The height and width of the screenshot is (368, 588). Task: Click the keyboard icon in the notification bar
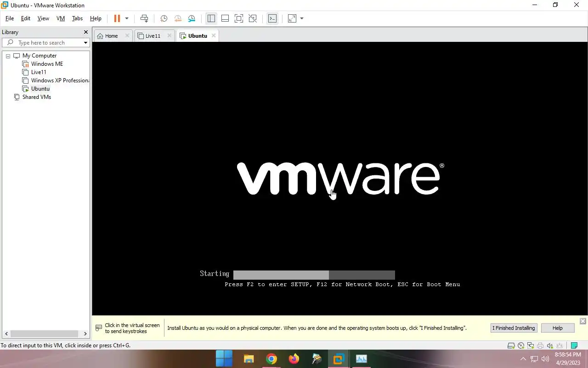pyautogui.click(x=99, y=328)
